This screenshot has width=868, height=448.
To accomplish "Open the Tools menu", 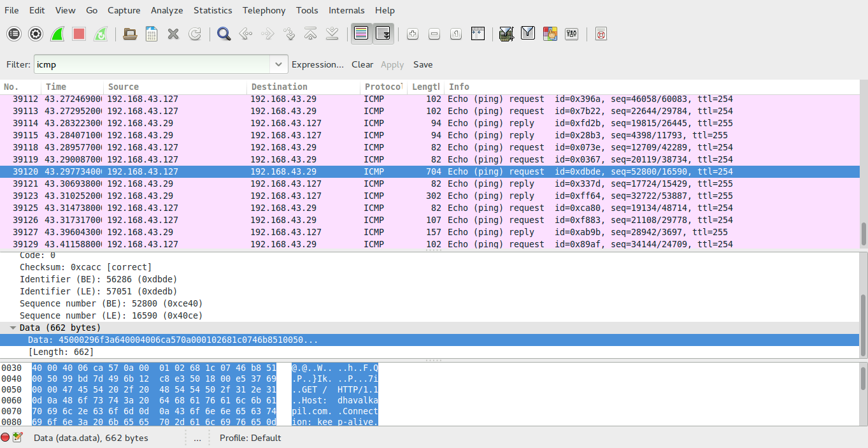I will [x=307, y=10].
